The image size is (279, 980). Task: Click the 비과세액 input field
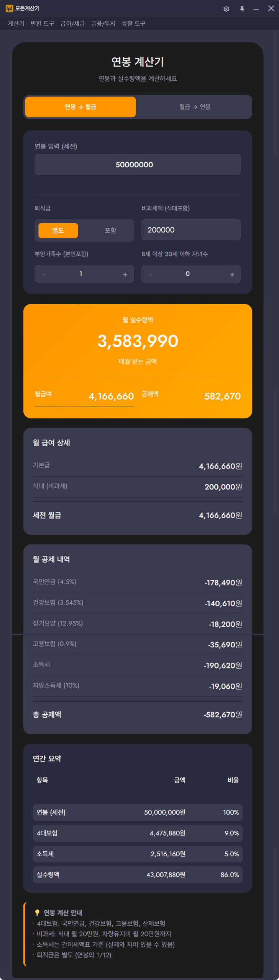pos(191,230)
